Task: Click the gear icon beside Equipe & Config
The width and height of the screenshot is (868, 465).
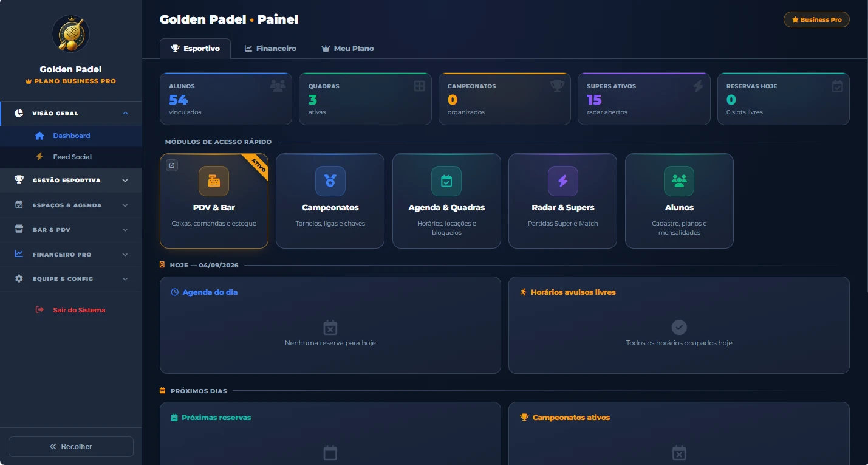Action: point(19,278)
